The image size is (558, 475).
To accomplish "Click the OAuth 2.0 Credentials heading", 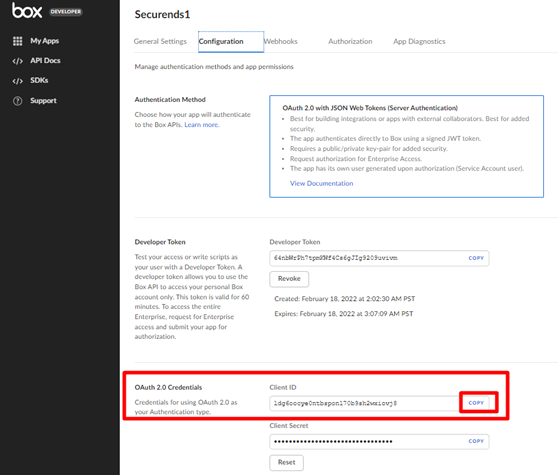I will (168, 387).
